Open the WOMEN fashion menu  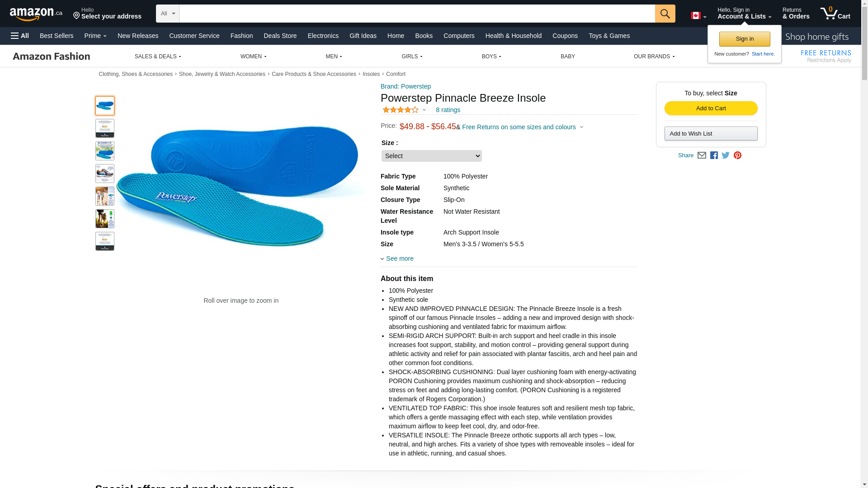[x=253, y=56]
